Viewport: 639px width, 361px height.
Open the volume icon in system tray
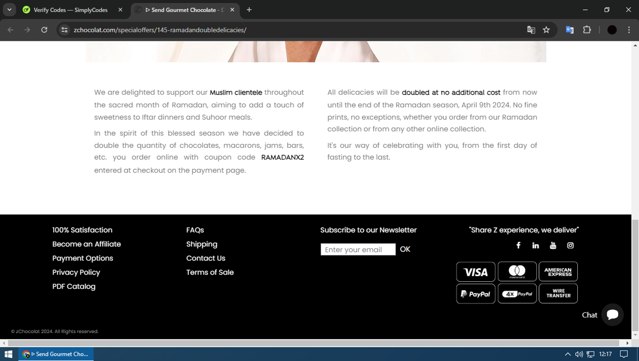point(579,354)
